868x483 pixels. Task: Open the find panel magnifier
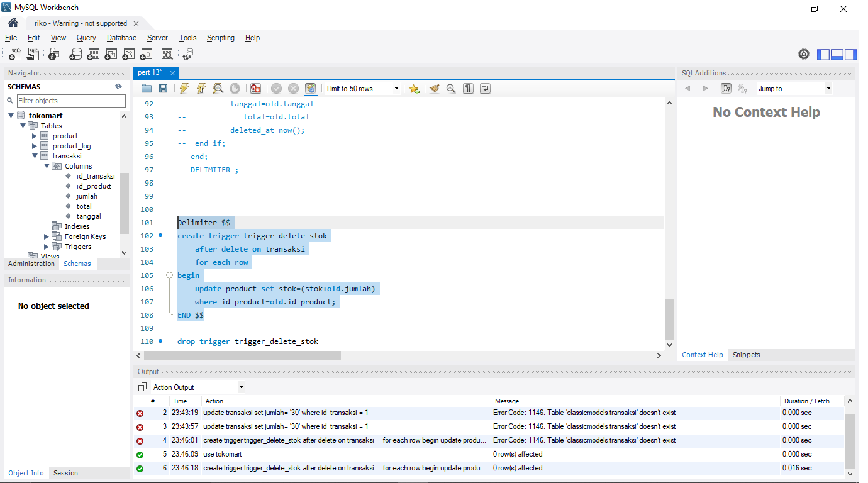(451, 89)
